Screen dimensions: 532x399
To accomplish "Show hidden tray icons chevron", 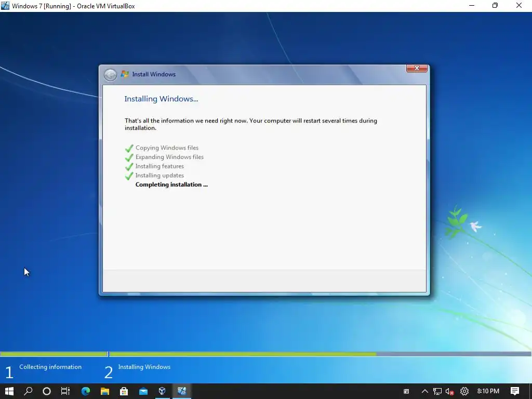I will (425, 391).
